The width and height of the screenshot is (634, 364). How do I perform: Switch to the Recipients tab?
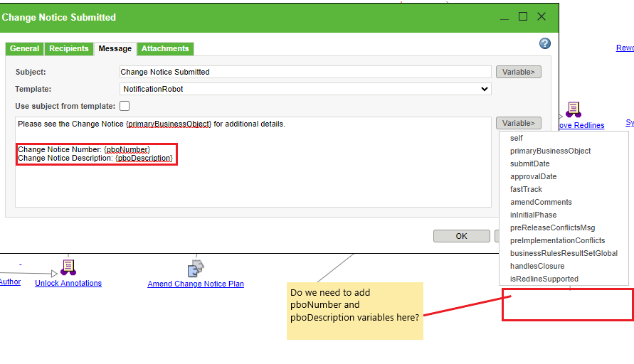[69, 48]
